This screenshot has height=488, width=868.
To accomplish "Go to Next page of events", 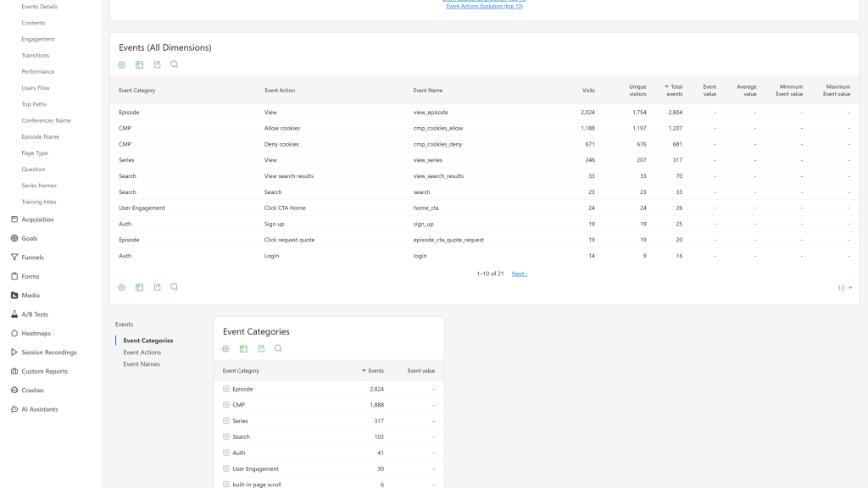I will coord(520,274).
